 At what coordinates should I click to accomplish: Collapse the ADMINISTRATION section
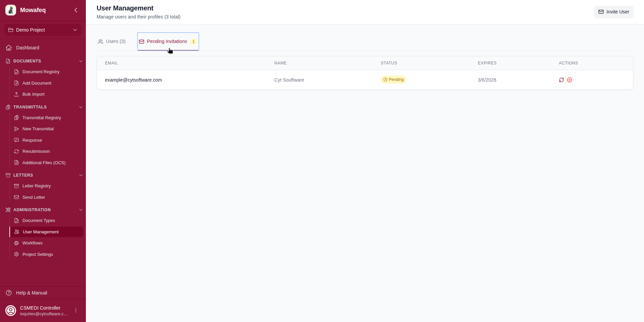click(80, 210)
